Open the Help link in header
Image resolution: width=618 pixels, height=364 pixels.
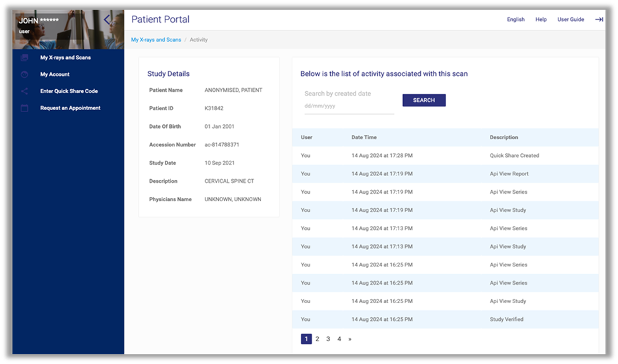541,20
